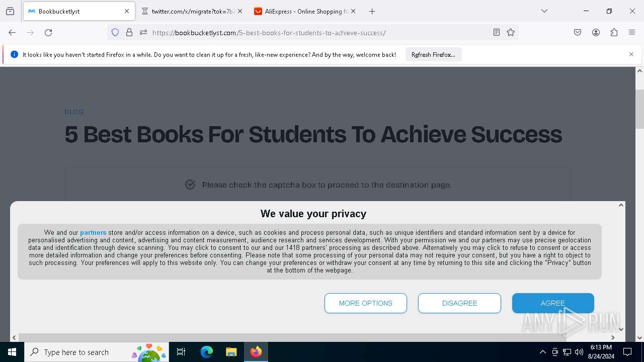Screen dimensions: 644x362
Task: Save page to Pocket
Action: [x=578, y=33]
